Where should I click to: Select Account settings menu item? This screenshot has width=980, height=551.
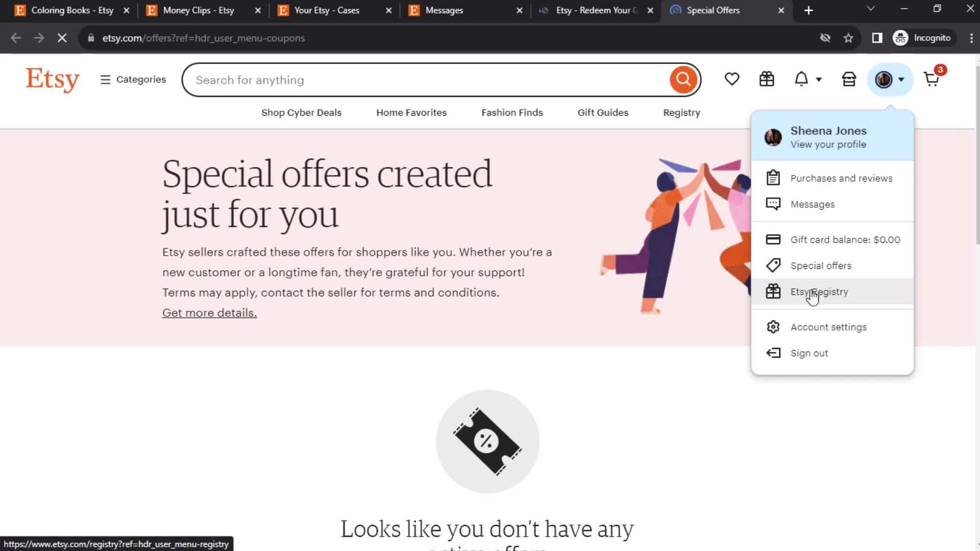[828, 327]
